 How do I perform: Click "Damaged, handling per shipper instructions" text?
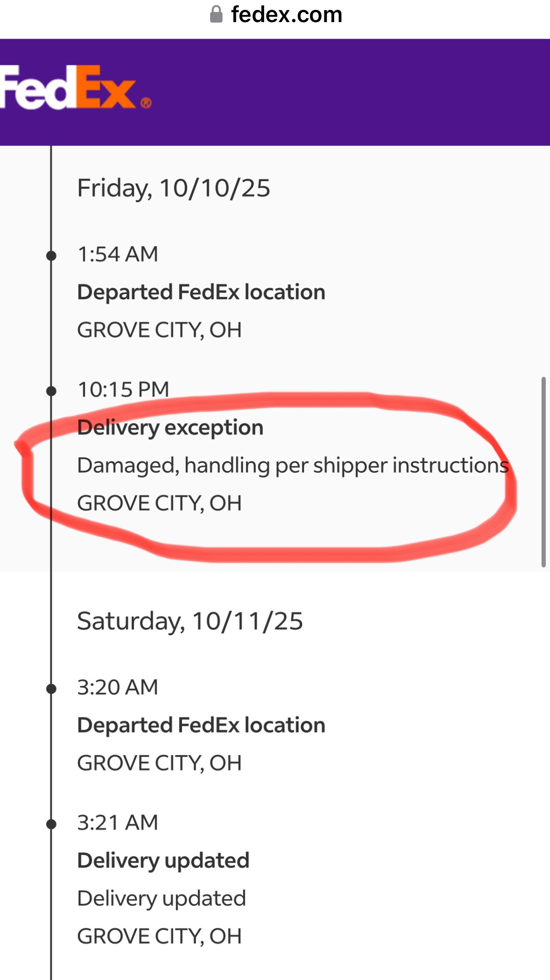(292, 465)
